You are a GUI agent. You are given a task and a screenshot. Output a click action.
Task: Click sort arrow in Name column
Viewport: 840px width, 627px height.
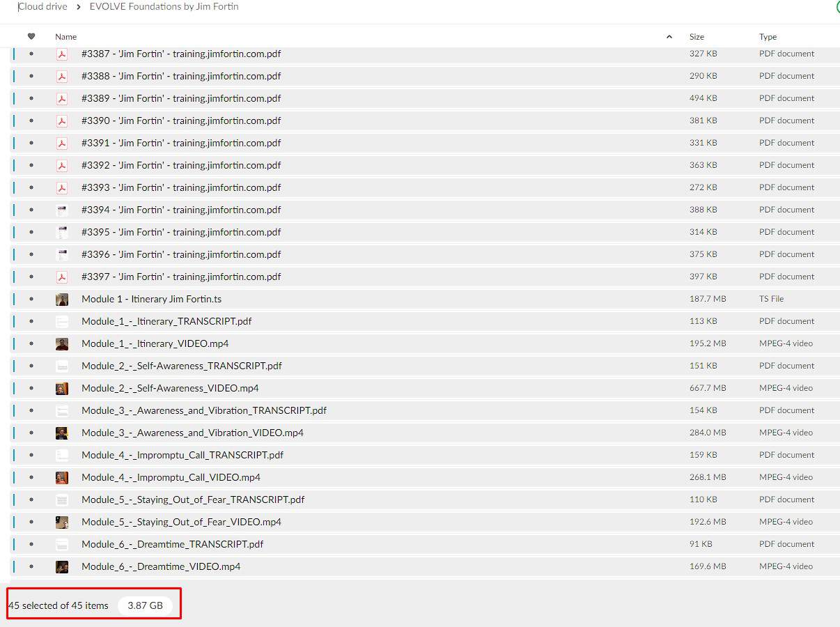point(669,37)
